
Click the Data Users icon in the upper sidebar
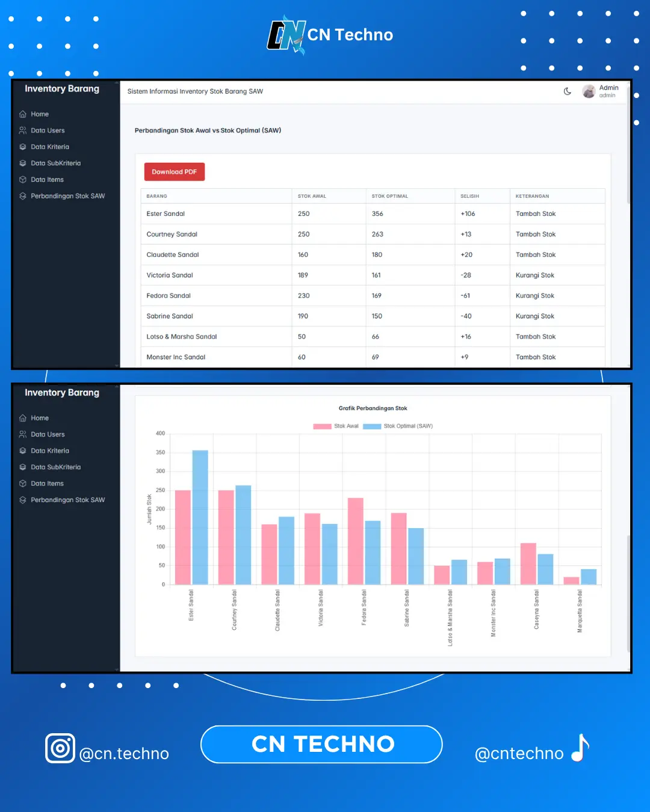[23, 131]
